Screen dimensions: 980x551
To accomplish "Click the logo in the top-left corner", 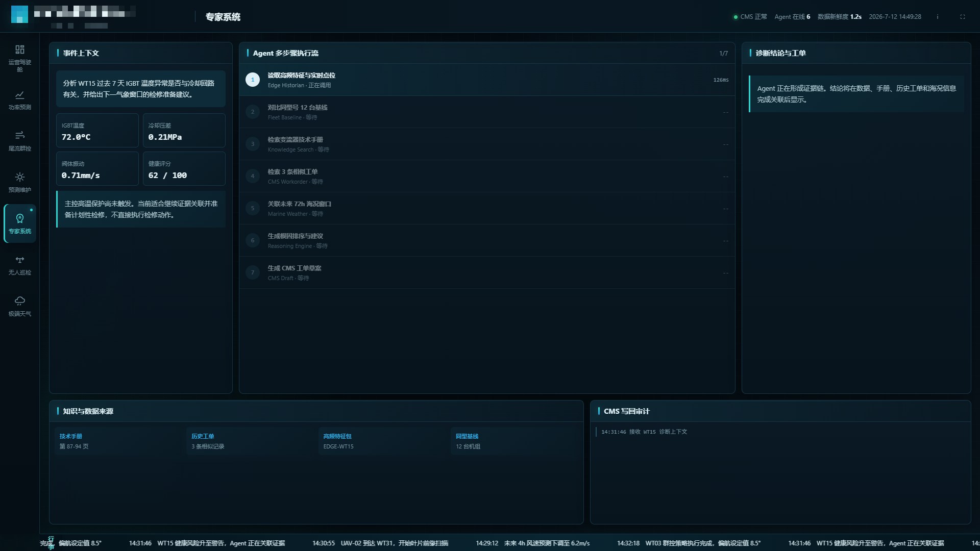I will [19, 14].
